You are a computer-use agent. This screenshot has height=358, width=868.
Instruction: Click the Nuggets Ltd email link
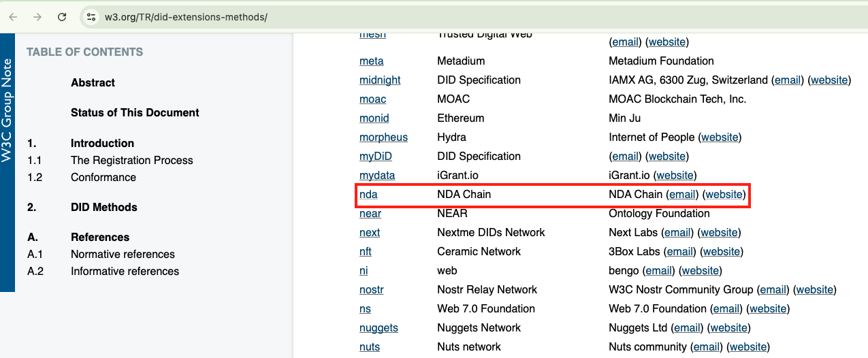point(687,327)
